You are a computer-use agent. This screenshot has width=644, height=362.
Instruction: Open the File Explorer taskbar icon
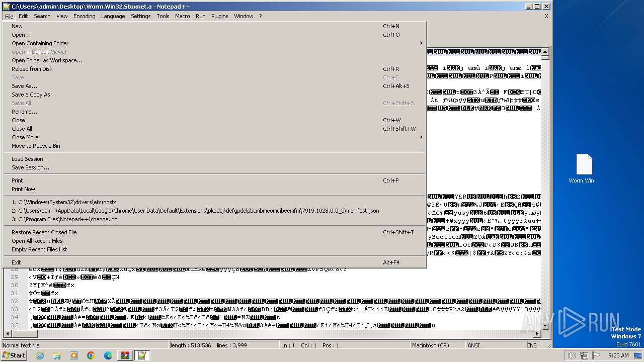point(57,355)
